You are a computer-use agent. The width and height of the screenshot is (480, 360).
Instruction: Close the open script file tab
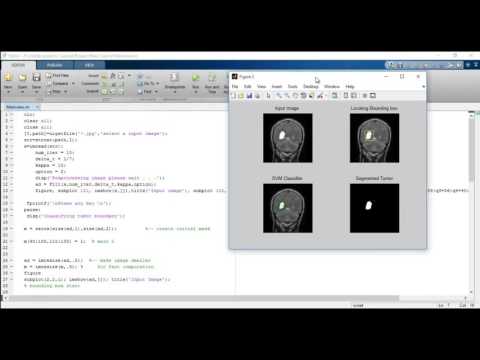[37, 107]
